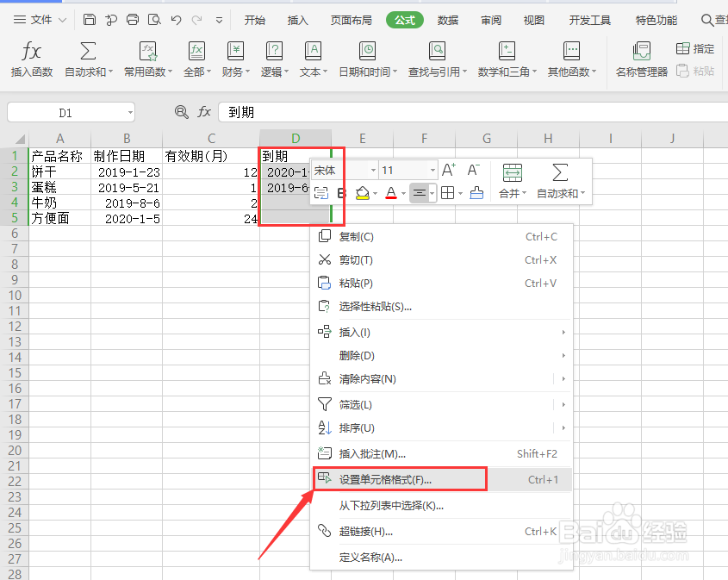This screenshot has height=580, width=728.
Task: Switch to the 审阅 ribbon tab
Action: (491, 20)
